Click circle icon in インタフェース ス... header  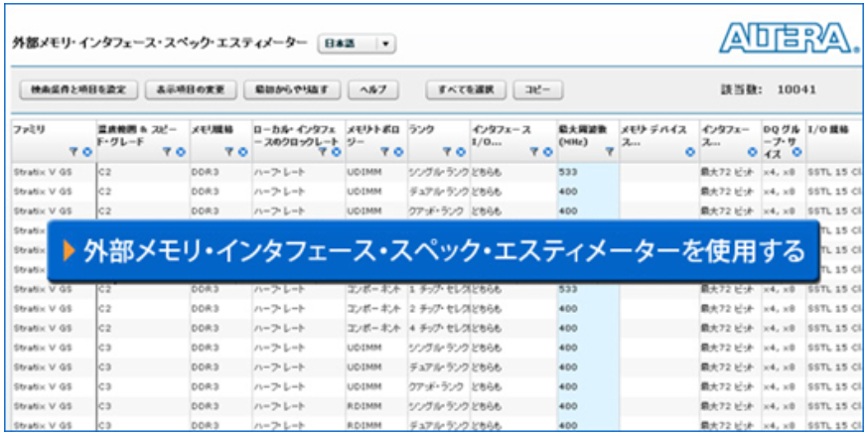[x=752, y=151]
